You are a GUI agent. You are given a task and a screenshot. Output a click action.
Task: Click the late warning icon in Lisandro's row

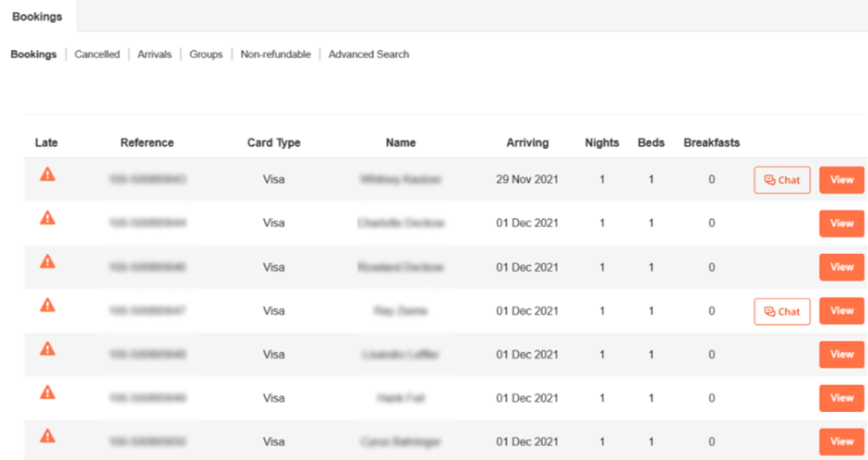click(48, 349)
